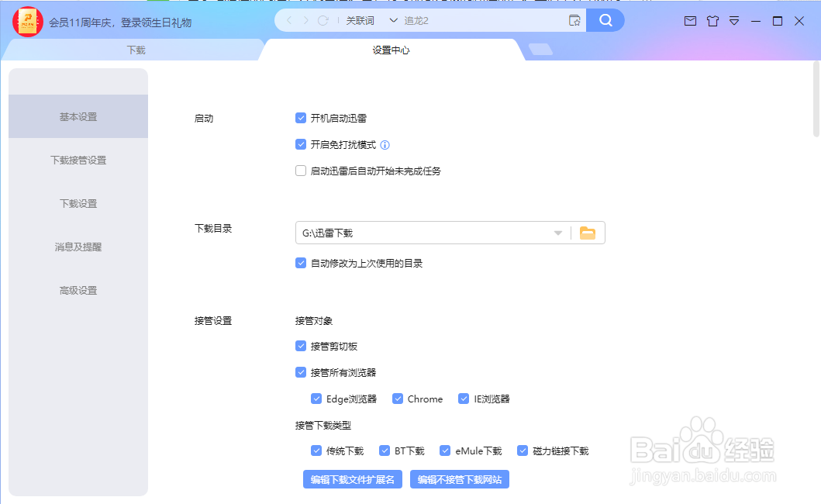The width and height of the screenshot is (821, 504).
Task: Click the user avatar icon
Action: click(28, 22)
